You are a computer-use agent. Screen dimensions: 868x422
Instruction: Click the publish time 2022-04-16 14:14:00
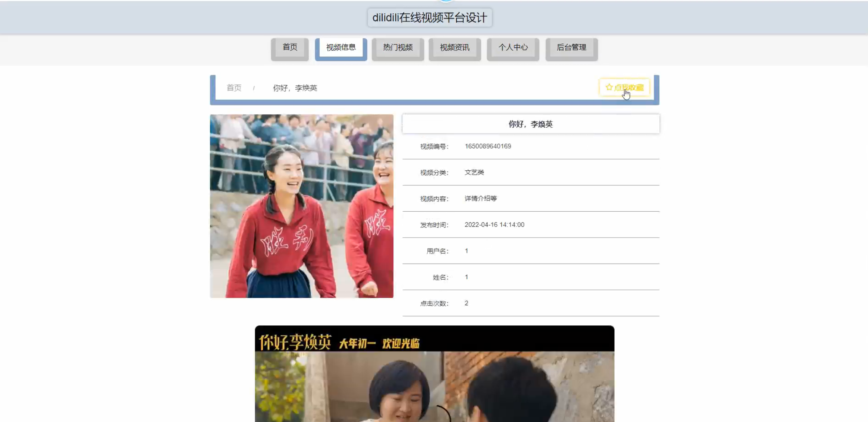[x=494, y=225]
